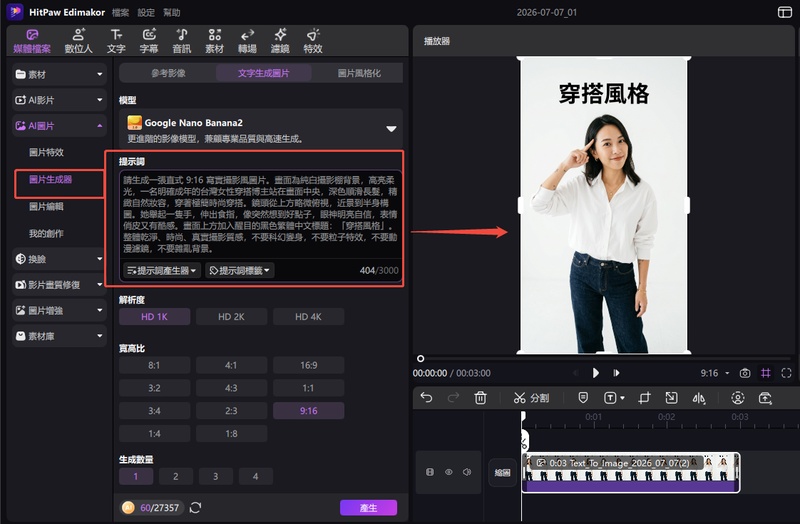The image size is (800, 524).
Task: Open 圖片編輯 in sidebar
Action: 46,206
